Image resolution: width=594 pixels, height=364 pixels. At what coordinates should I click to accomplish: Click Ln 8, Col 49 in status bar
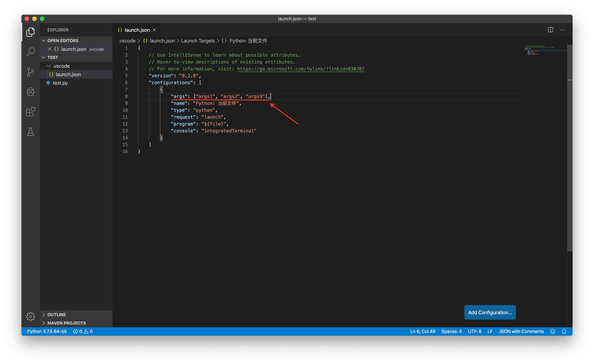pos(423,331)
